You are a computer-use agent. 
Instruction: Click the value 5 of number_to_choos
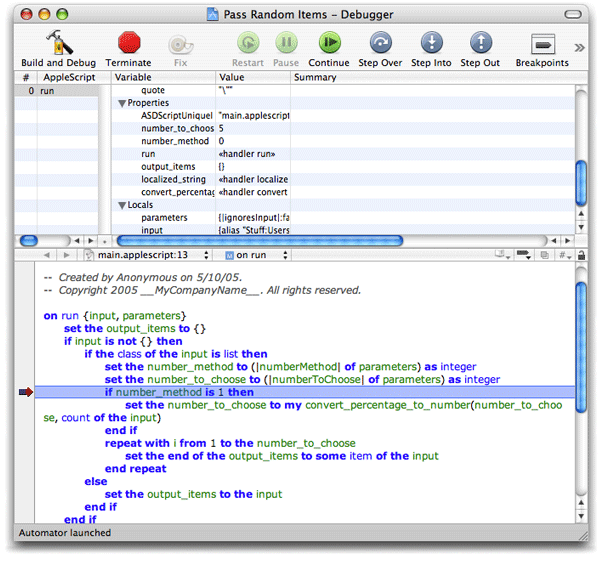click(x=221, y=128)
